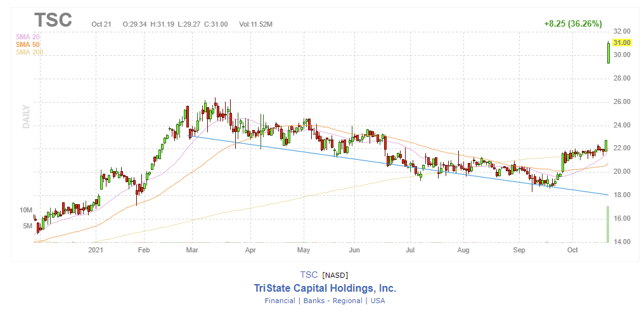The image size is (644, 312).
Task: Click the 24.00 price axis label
Action: 622,125
